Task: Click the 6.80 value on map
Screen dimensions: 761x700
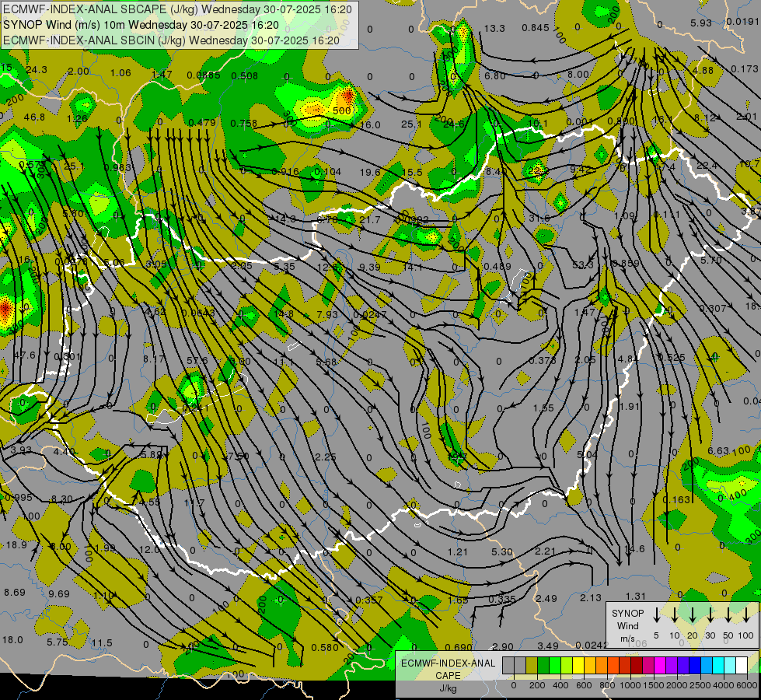Action: click(x=494, y=75)
